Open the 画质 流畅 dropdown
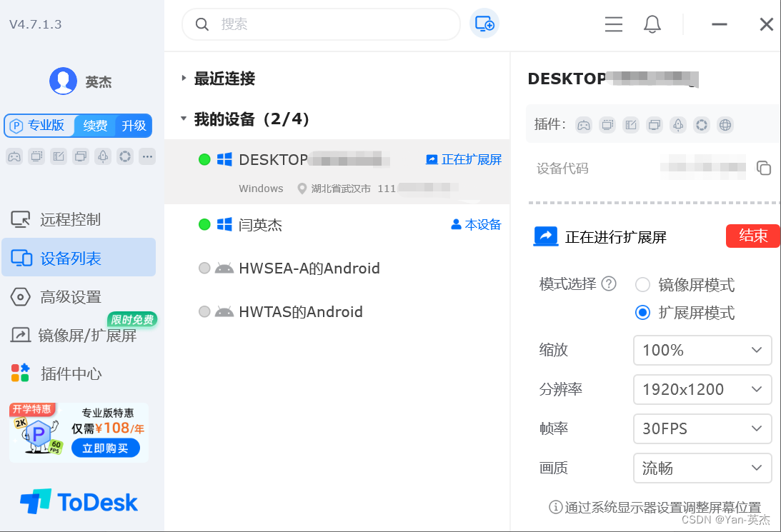This screenshot has width=781, height=532. [x=702, y=468]
